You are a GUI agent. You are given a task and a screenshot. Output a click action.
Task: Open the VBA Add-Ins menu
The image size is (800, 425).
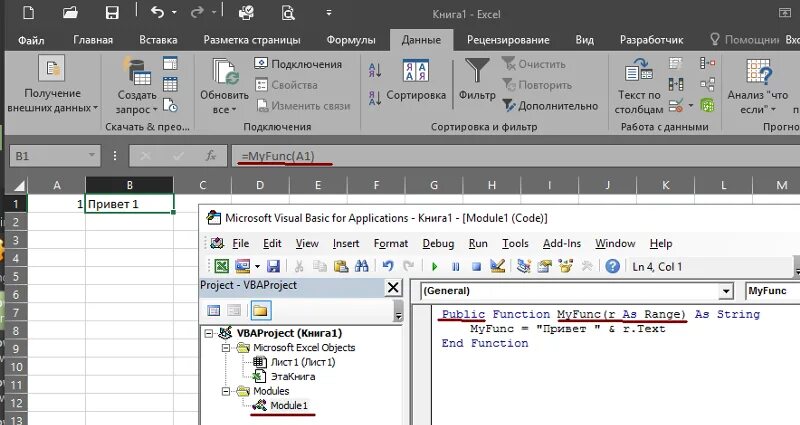tap(562, 243)
